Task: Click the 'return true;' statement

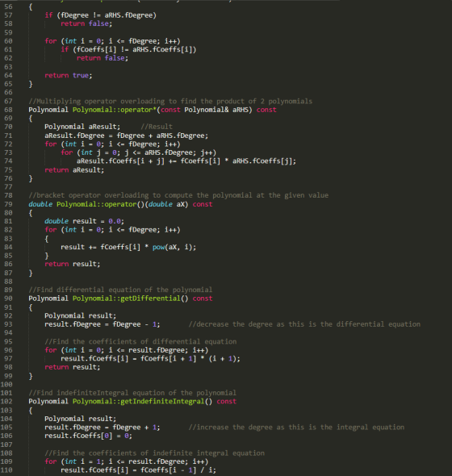Action: point(69,75)
